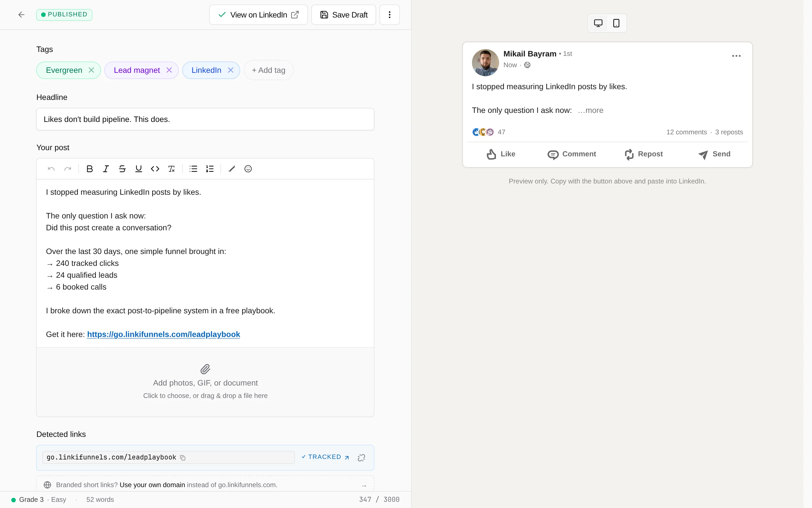The image size is (812, 508).
Task: Open the emoji picker
Action: click(x=248, y=169)
